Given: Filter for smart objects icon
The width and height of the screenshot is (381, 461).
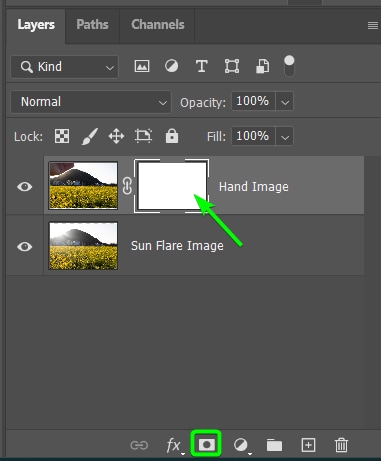Looking at the screenshot, I should pyautogui.click(x=262, y=66).
